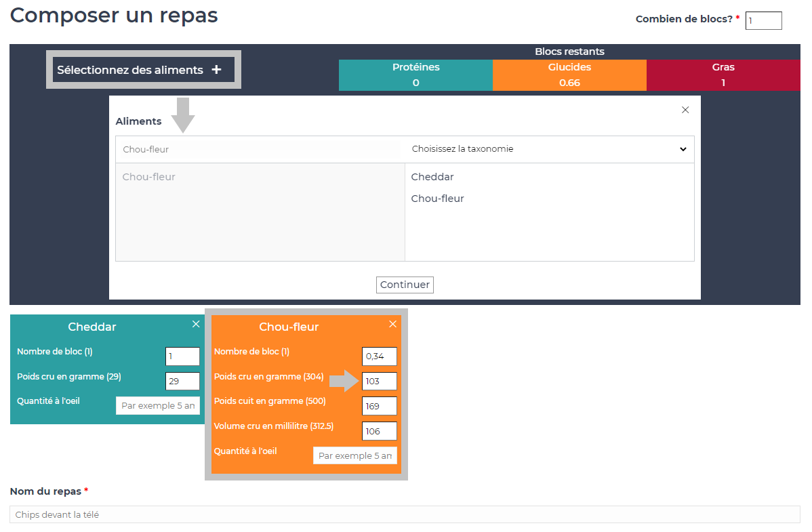Close the Aliments selection panel
This screenshot has width=812, height=532.
[685, 110]
